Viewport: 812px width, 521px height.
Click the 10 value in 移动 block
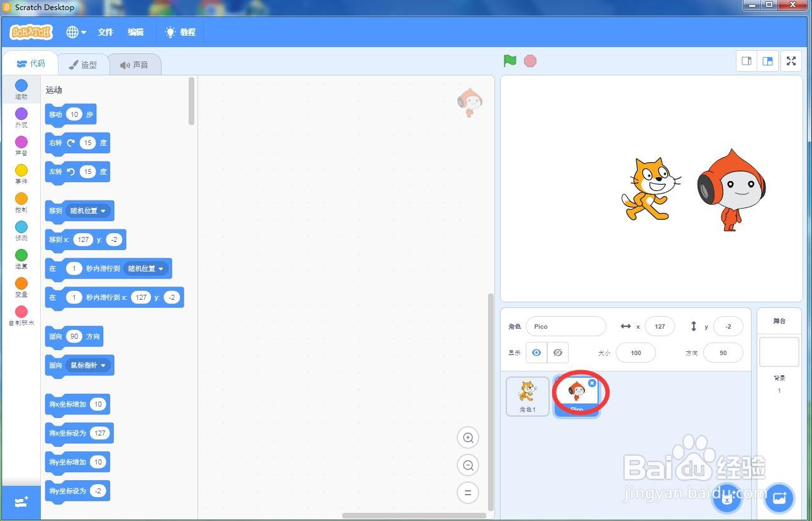pos(74,114)
